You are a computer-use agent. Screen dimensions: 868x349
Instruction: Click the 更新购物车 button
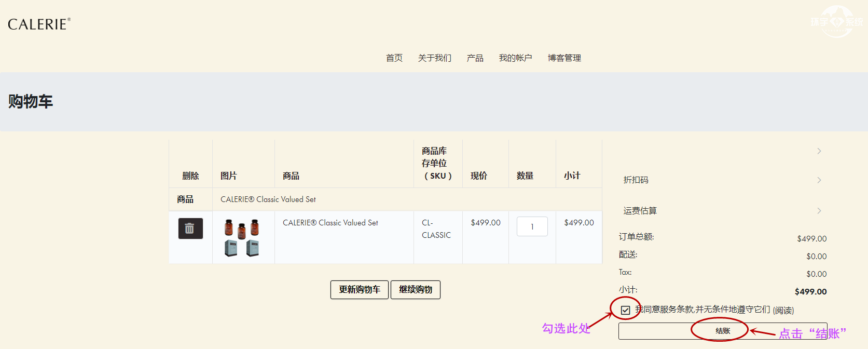pos(360,290)
